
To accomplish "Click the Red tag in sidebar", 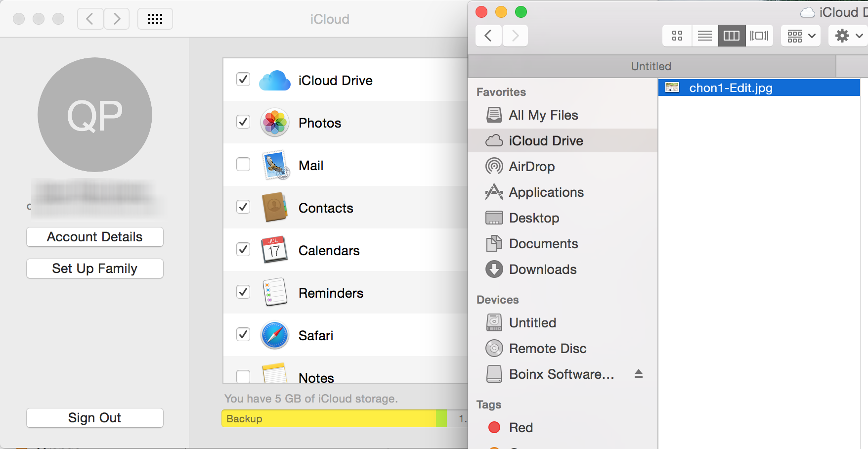I will tap(563, 428).
